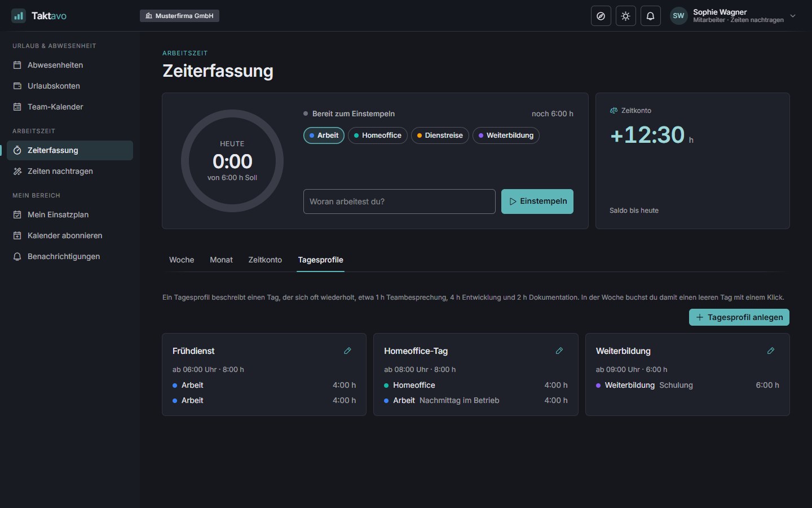Click the 'Saldo bis heute' label
The image size is (812, 508).
[x=634, y=211]
